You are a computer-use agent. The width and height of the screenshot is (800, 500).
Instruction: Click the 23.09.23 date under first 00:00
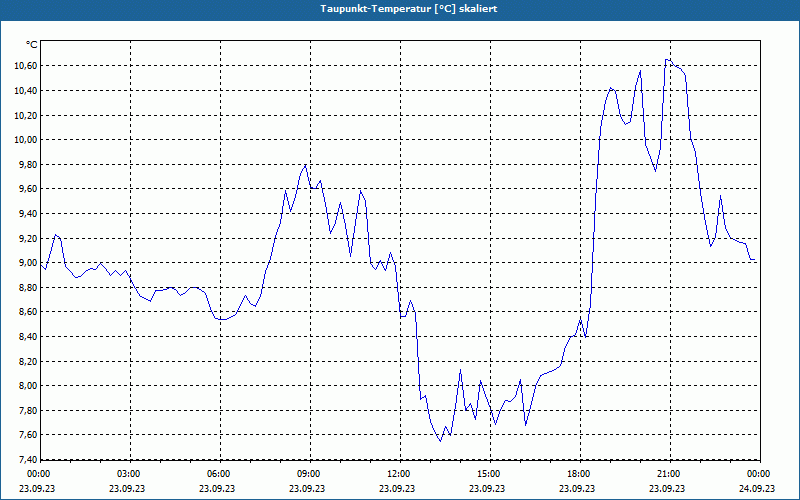click(37, 488)
